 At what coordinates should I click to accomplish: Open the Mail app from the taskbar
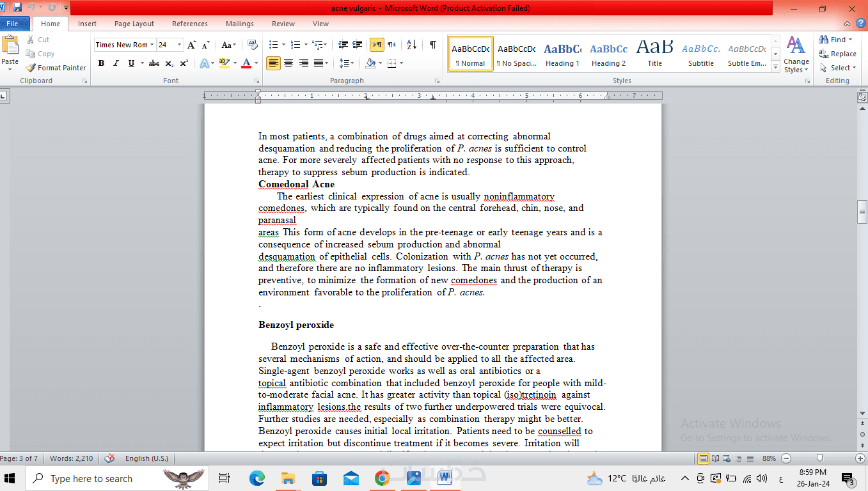[351, 478]
